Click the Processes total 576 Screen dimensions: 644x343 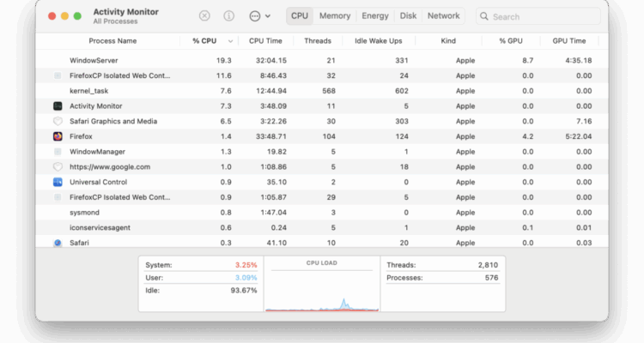click(491, 278)
